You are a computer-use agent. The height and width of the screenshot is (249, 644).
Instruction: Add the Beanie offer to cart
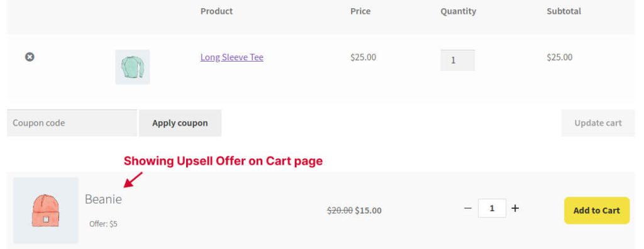597,211
